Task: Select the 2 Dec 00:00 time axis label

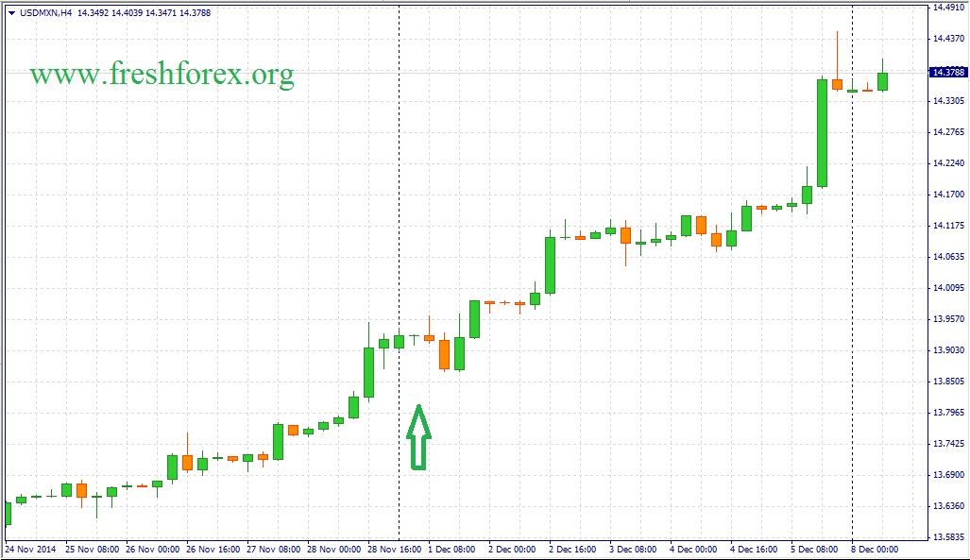Action: pyautogui.click(x=512, y=549)
